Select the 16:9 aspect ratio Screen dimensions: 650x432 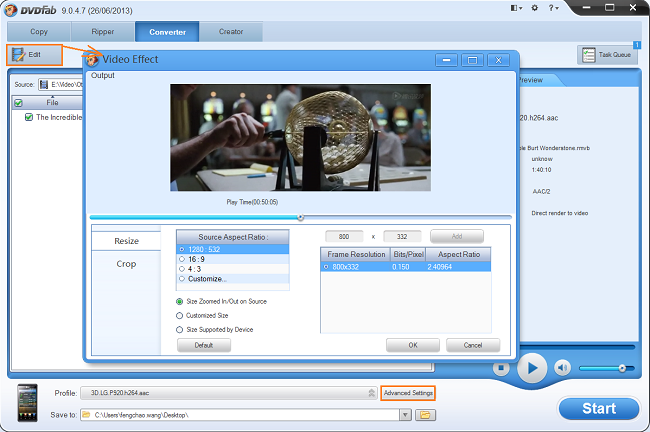coord(233,259)
